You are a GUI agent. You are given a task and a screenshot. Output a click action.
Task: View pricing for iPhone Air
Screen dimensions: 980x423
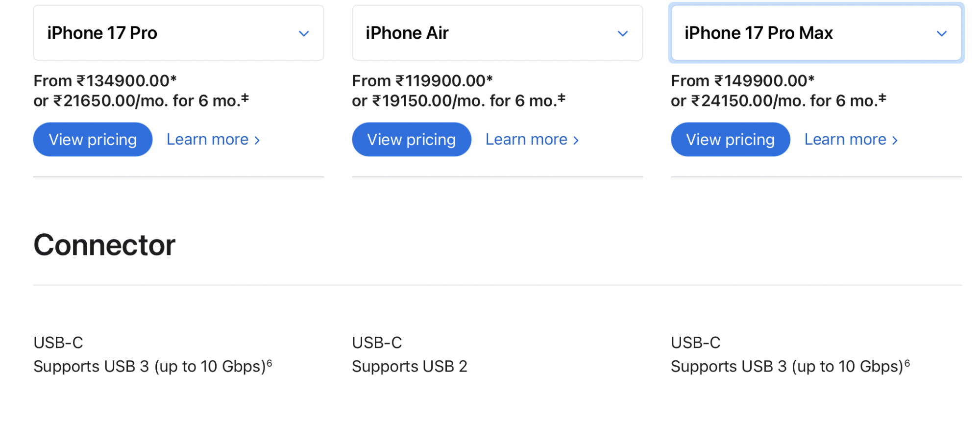click(x=411, y=140)
